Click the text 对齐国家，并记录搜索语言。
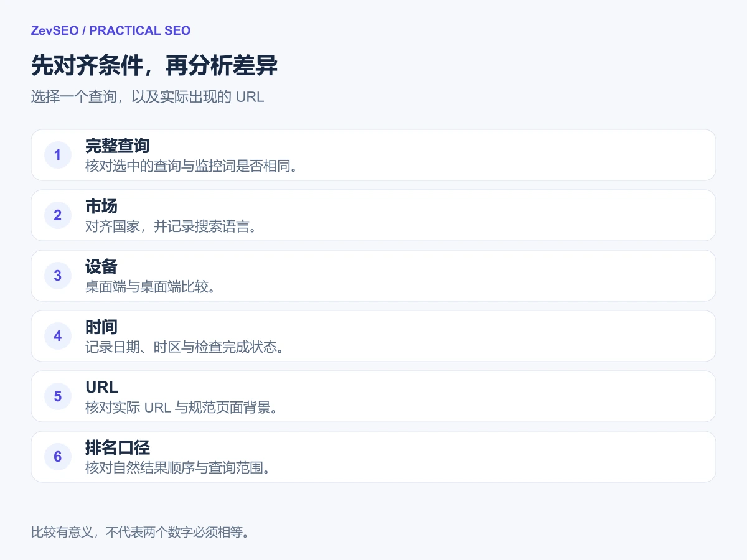 [171, 226]
